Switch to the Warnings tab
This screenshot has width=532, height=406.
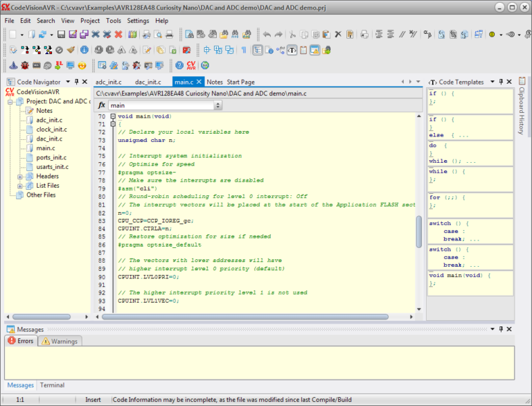click(x=60, y=341)
